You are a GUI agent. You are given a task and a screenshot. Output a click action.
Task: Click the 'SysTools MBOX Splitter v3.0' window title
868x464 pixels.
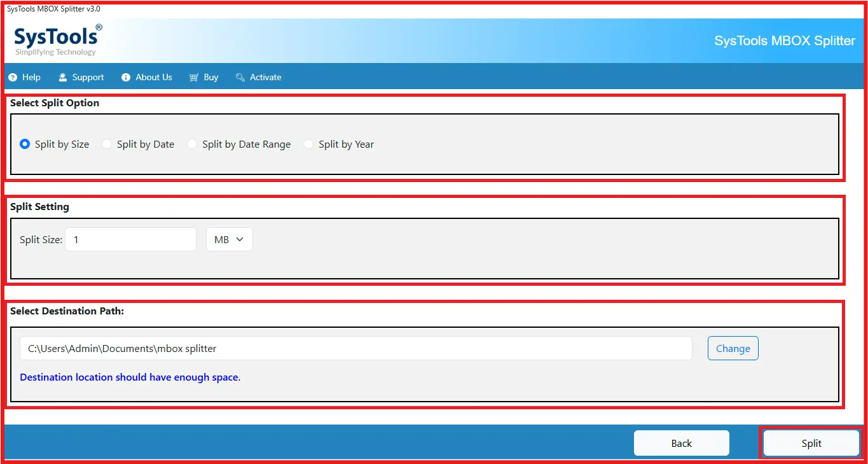coord(53,9)
